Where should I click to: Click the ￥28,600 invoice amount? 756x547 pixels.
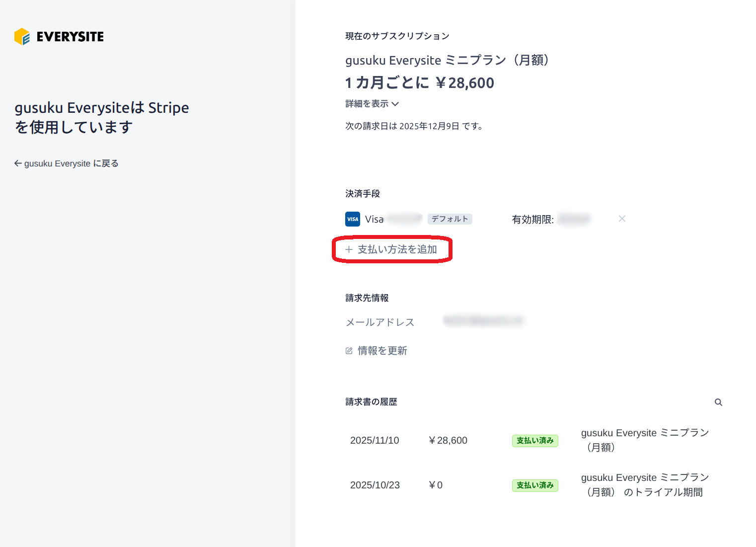coord(448,441)
